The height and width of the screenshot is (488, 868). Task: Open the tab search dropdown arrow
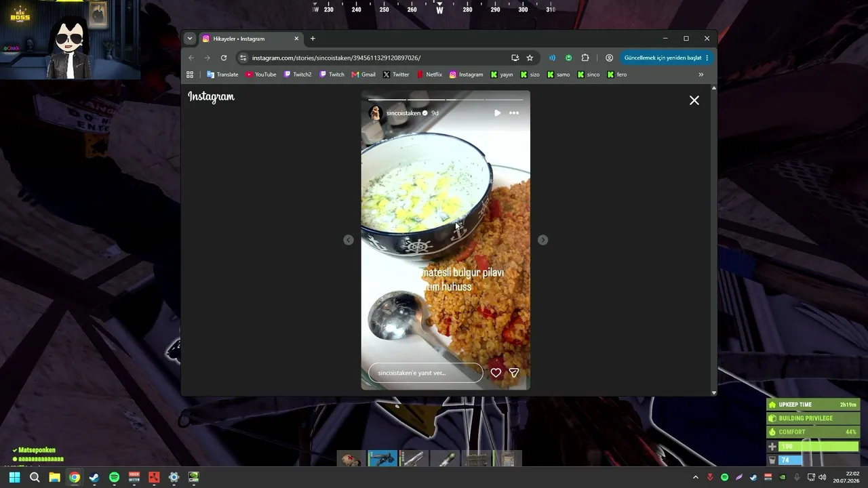coord(190,39)
